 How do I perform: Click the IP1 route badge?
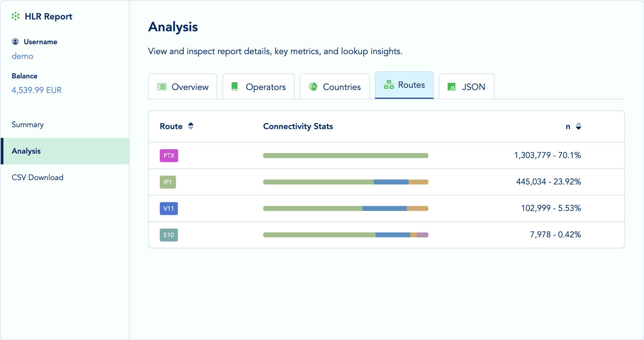168,182
